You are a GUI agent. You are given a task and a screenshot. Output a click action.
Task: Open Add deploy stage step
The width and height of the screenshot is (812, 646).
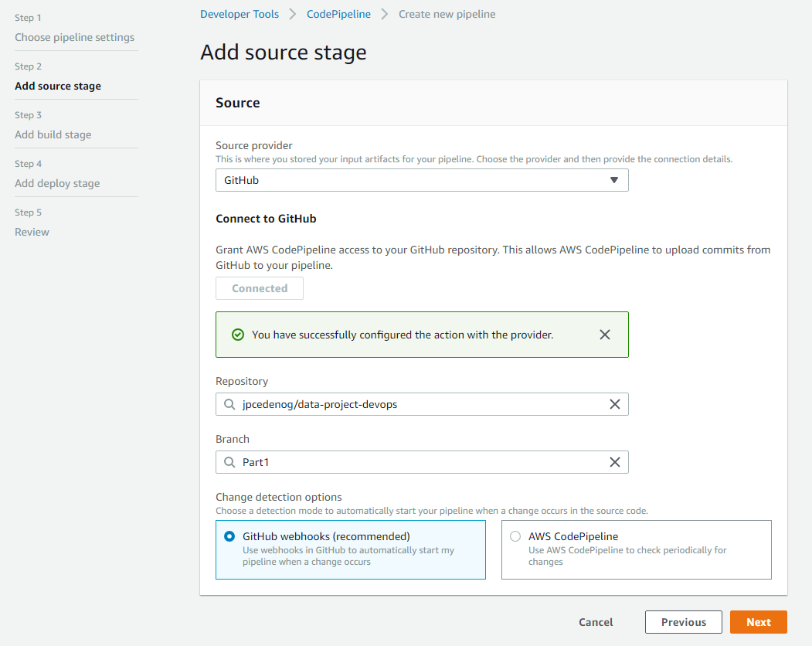point(57,183)
